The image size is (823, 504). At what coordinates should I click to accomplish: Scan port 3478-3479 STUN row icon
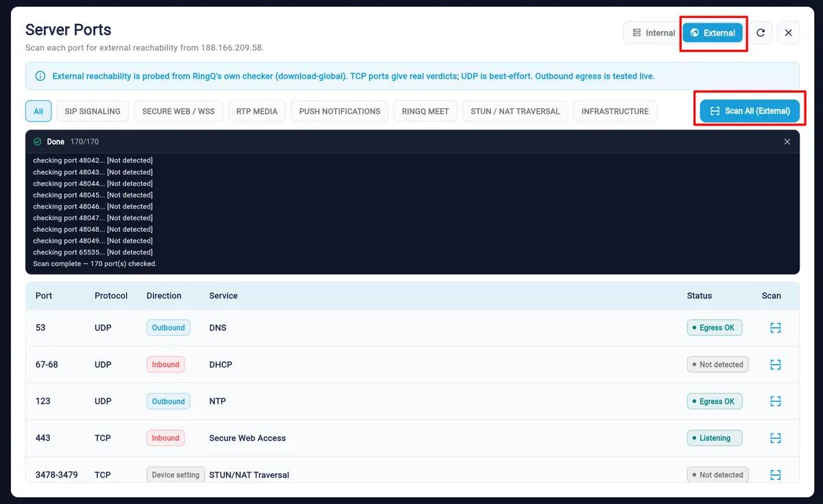[776, 475]
